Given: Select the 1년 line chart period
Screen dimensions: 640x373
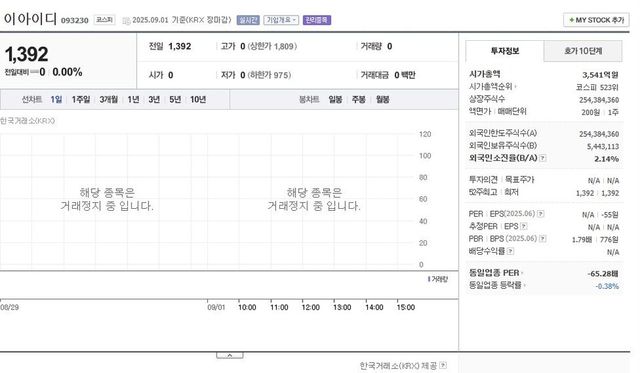Looking at the screenshot, I should [133, 100].
